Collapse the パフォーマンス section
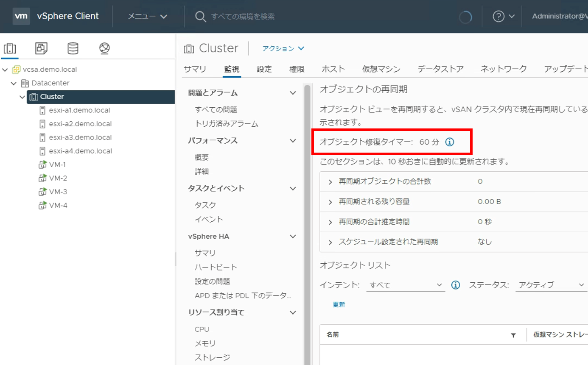This screenshot has height=365, width=588. [293, 141]
